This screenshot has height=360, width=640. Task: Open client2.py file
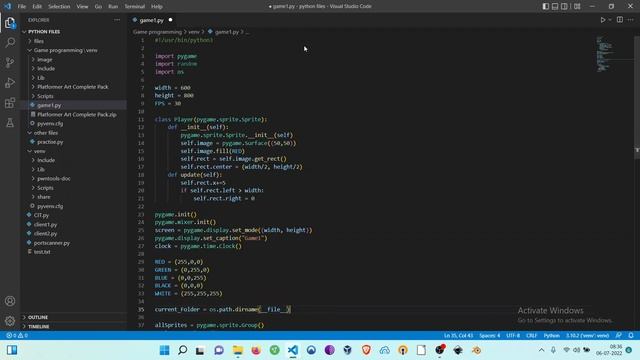point(45,233)
